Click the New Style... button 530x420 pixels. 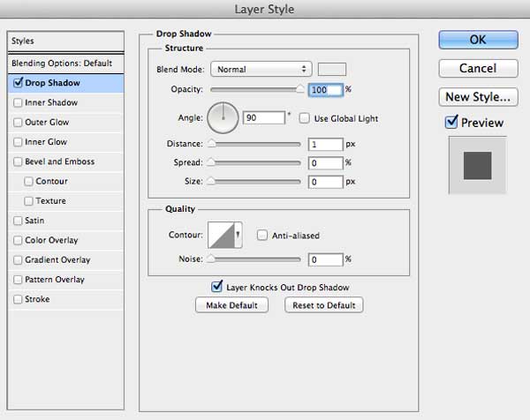click(x=478, y=97)
